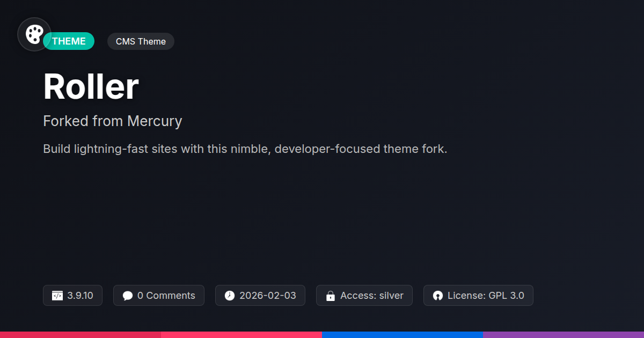Open the Forked from Mercury subtitle
The width and height of the screenshot is (644, 338).
tap(112, 121)
